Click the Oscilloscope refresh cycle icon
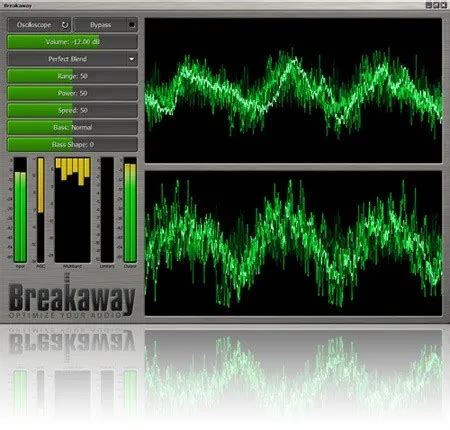The width and height of the screenshot is (450, 430). point(65,25)
